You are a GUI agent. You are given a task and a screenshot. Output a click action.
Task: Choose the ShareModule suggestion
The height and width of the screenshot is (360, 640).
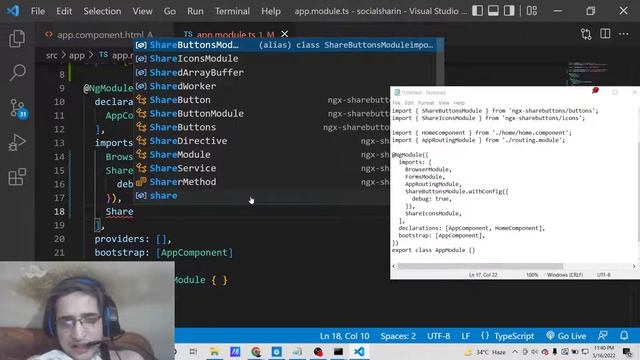click(262, 154)
